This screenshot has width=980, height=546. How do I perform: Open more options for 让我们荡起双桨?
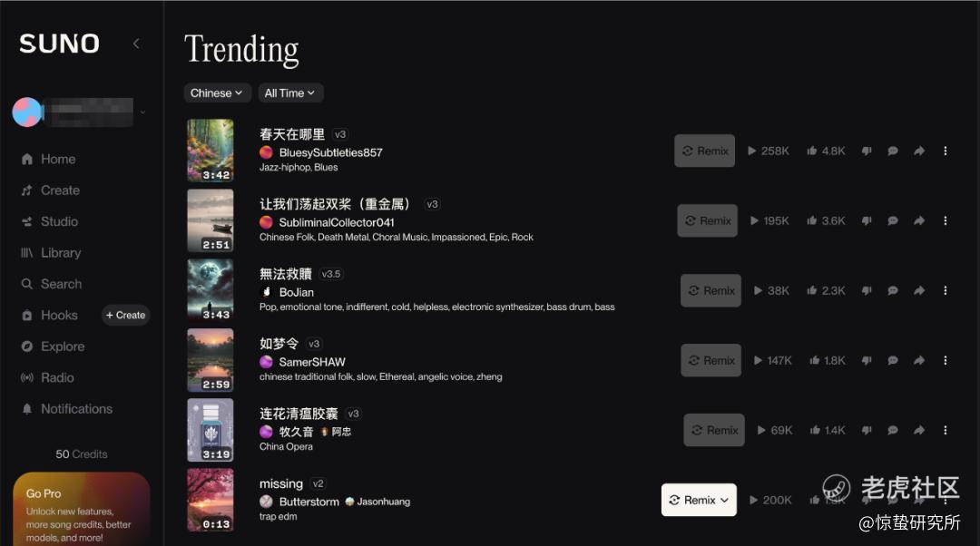(945, 220)
